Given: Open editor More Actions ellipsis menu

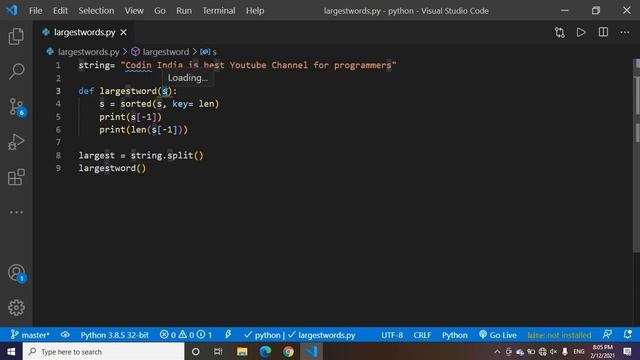Looking at the screenshot, I should [624, 32].
